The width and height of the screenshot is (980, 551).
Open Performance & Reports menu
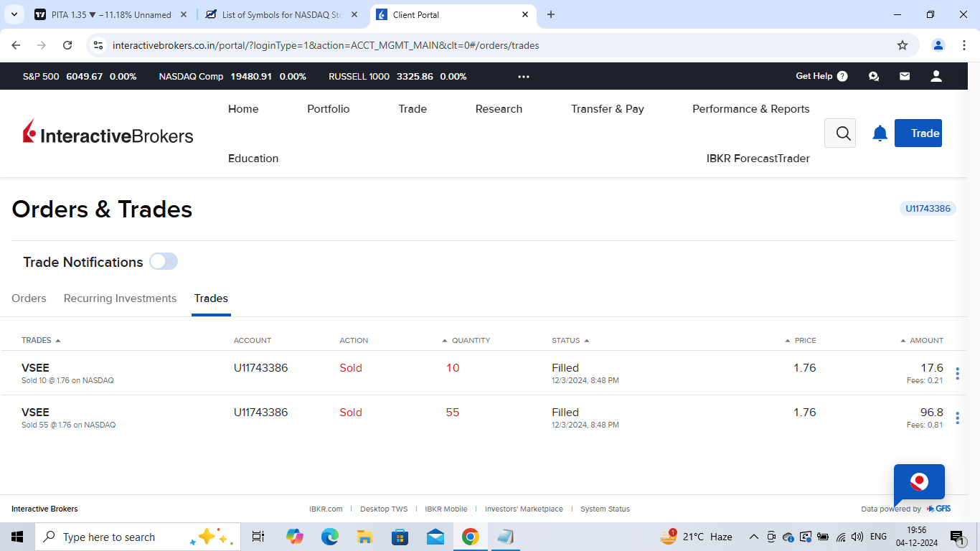tap(751, 109)
